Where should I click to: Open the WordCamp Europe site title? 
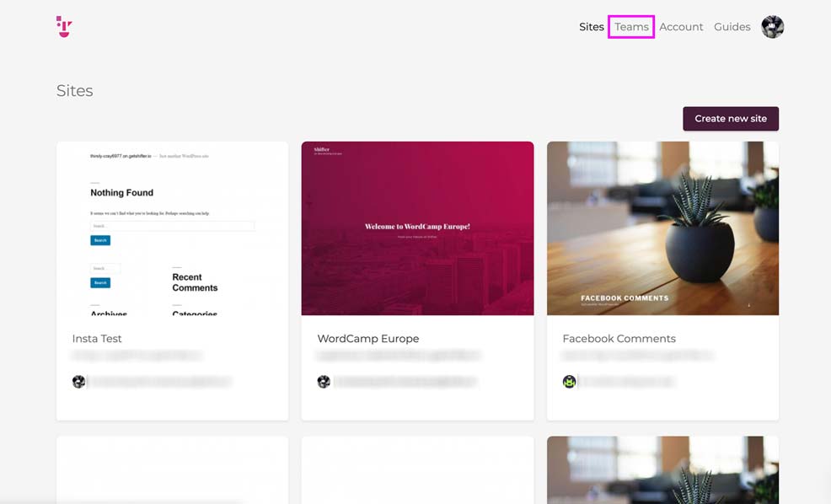click(368, 339)
